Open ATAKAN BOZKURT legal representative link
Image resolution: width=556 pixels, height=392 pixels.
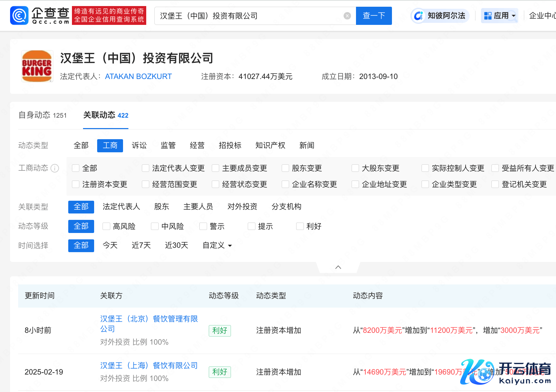click(x=138, y=77)
